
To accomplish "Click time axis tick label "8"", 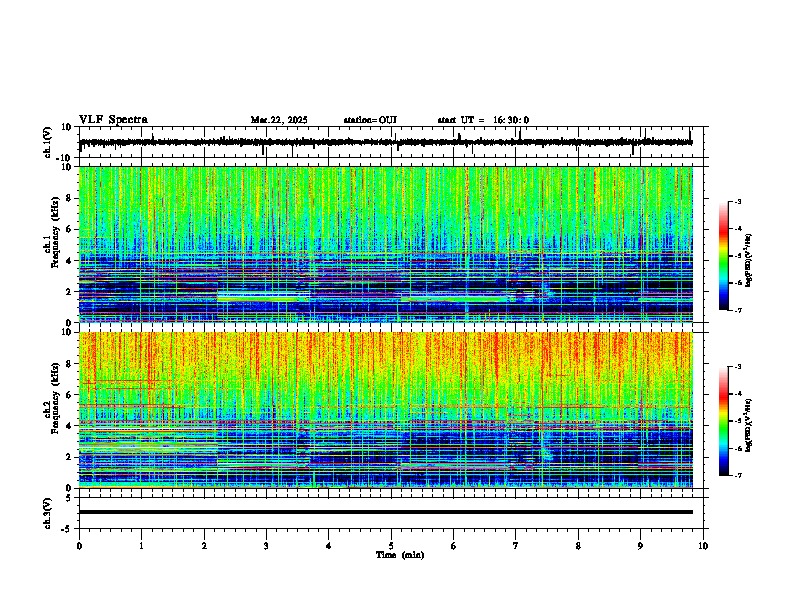I will [x=578, y=546].
